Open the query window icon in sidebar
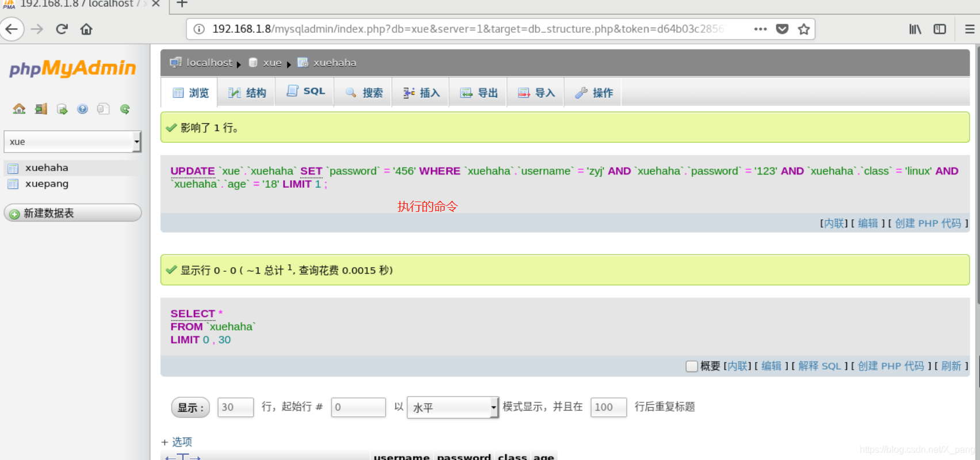The image size is (980, 460). point(62,109)
